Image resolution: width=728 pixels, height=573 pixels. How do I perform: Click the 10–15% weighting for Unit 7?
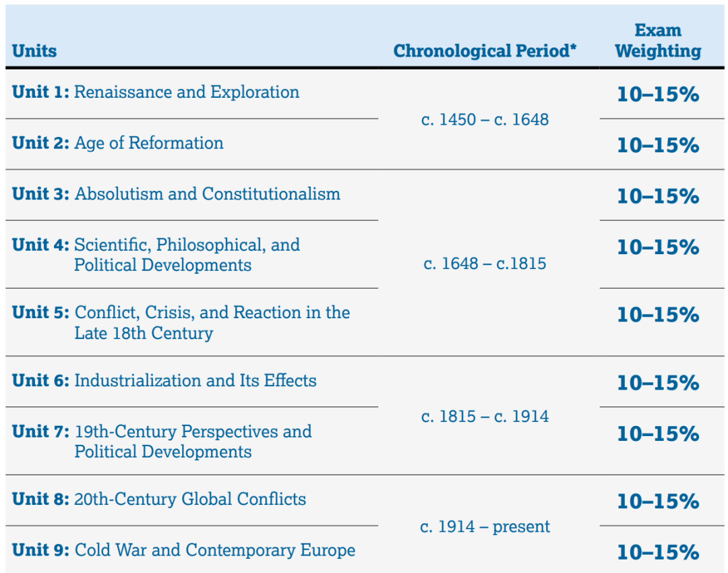(658, 433)
